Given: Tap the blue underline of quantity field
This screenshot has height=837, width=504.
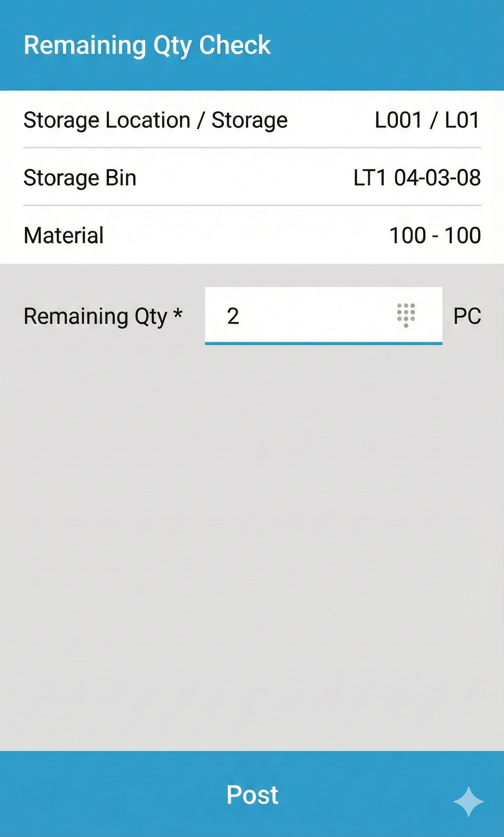Looking at the screenshot, I should coord(323,343).
